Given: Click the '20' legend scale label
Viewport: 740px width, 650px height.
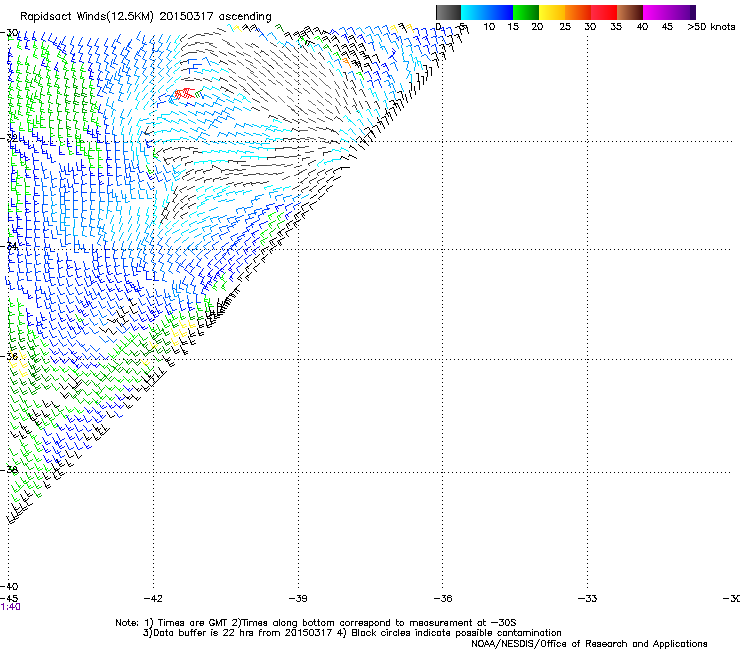Looking at the screenshot, I should 537,27.
